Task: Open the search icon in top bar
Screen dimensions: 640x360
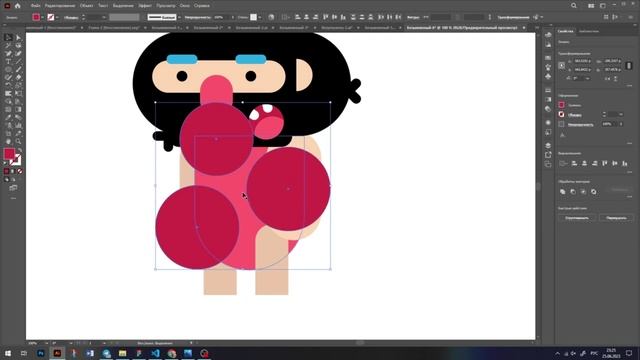Action: coord(574,6)
